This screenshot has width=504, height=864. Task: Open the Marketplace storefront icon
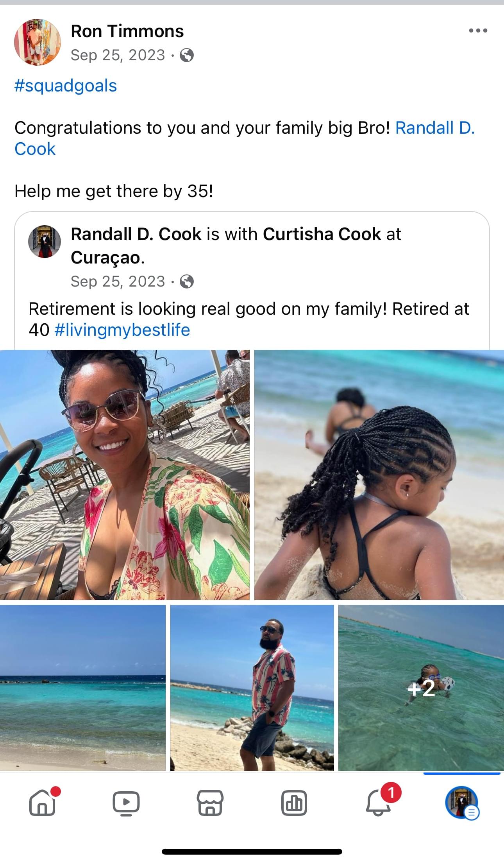click(x=210, y=803)
